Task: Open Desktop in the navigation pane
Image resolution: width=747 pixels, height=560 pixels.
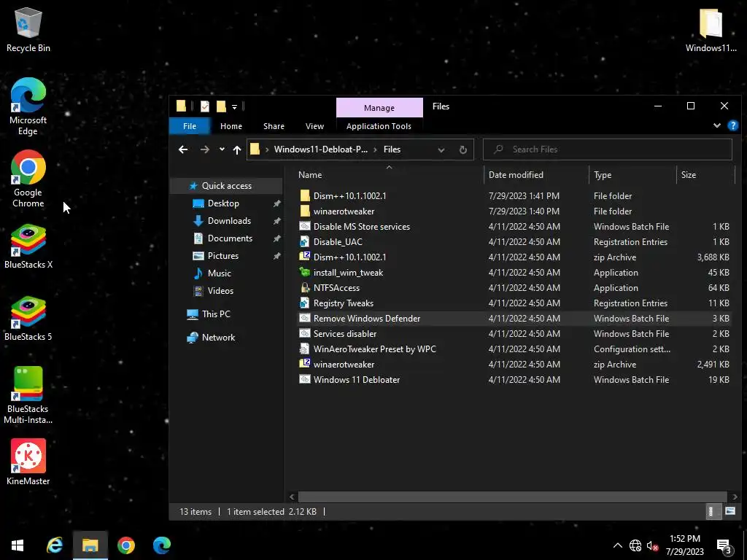Action: coord(223,203)
